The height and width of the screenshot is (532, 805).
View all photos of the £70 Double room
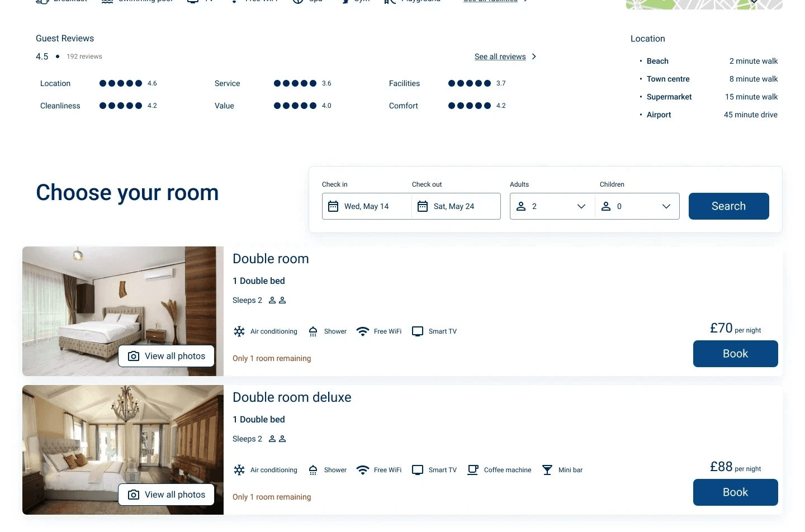167,356
